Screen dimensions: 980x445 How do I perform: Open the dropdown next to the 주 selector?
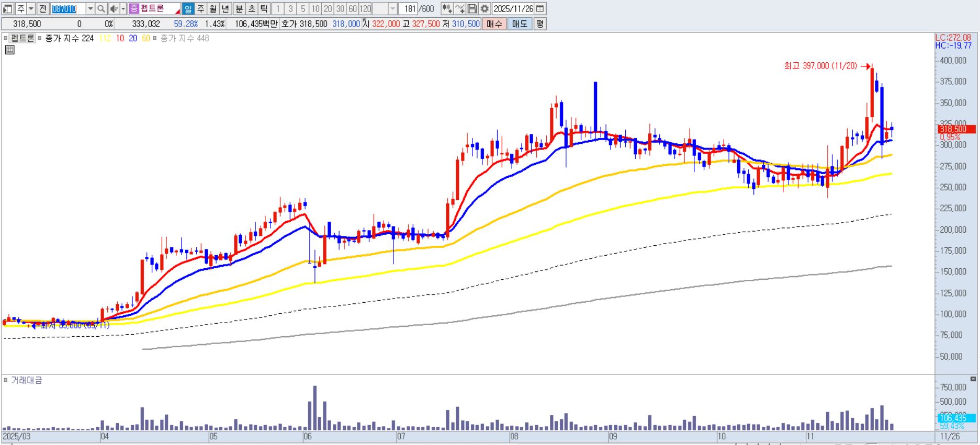pos(31,9)
